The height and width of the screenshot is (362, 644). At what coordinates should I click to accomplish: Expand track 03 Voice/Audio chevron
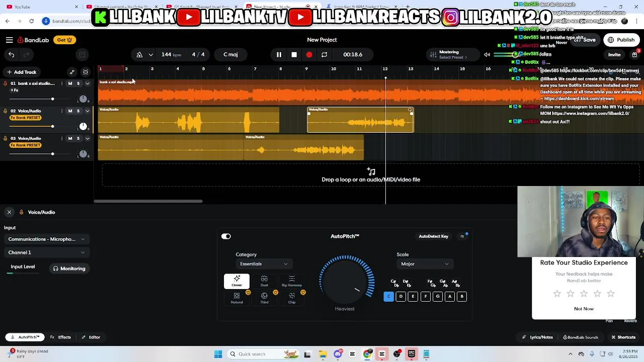(x=88, y=138)
